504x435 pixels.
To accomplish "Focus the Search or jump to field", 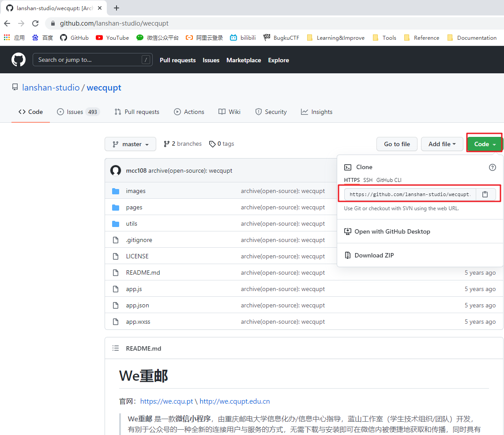I will (x=93, y=60).
